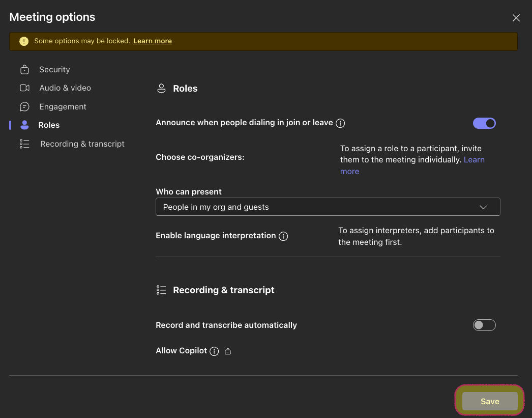Click the Security lock icon in sidebar
The width and height of the screenshot is (532, 418).
(24, 70)
